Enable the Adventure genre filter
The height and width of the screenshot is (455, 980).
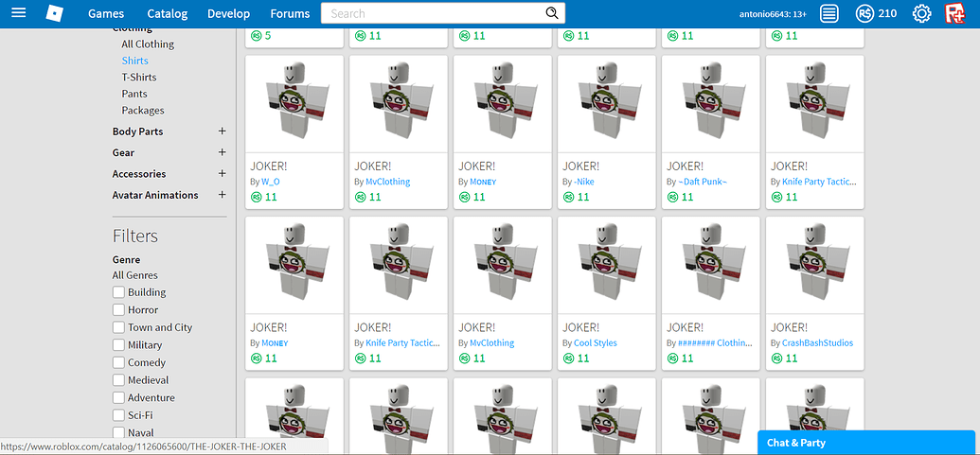pos(118,397)
